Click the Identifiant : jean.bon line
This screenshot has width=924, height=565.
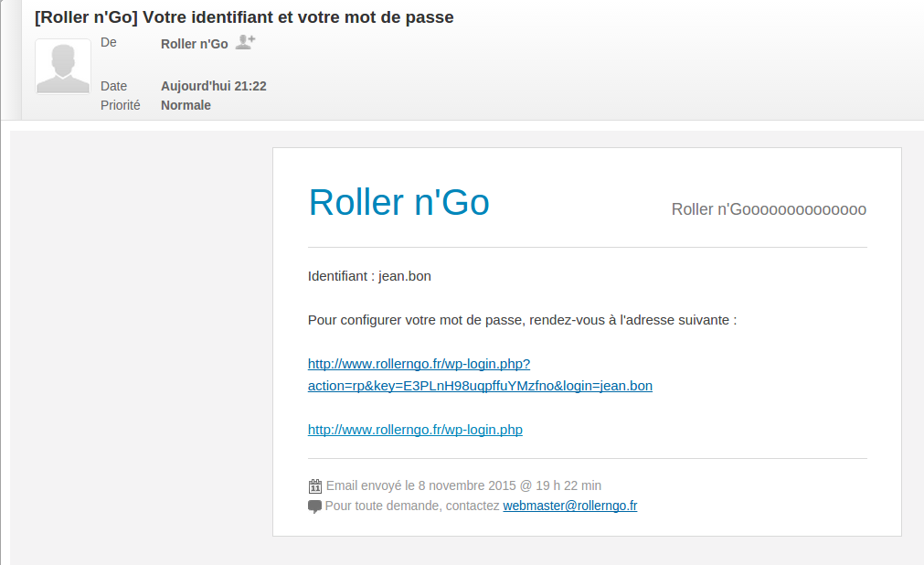coord(369,276)
